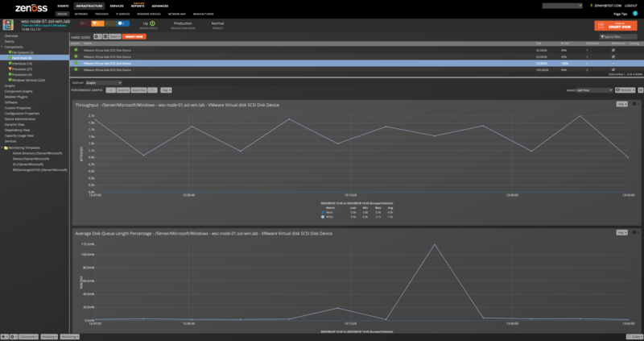The height and width of the screenshot is (341, 644).
Task: Open the Avg dropdown in performance graphs toolbar
Action: coord(167,90)
